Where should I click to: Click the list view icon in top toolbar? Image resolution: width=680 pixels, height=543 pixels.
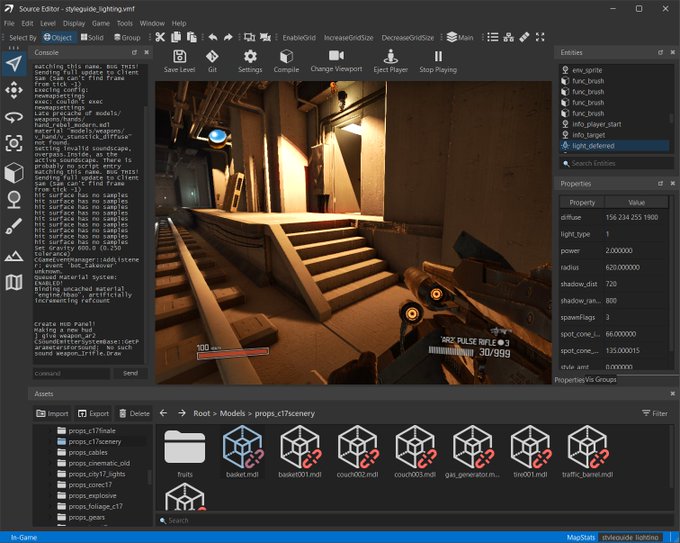(493, 37)
